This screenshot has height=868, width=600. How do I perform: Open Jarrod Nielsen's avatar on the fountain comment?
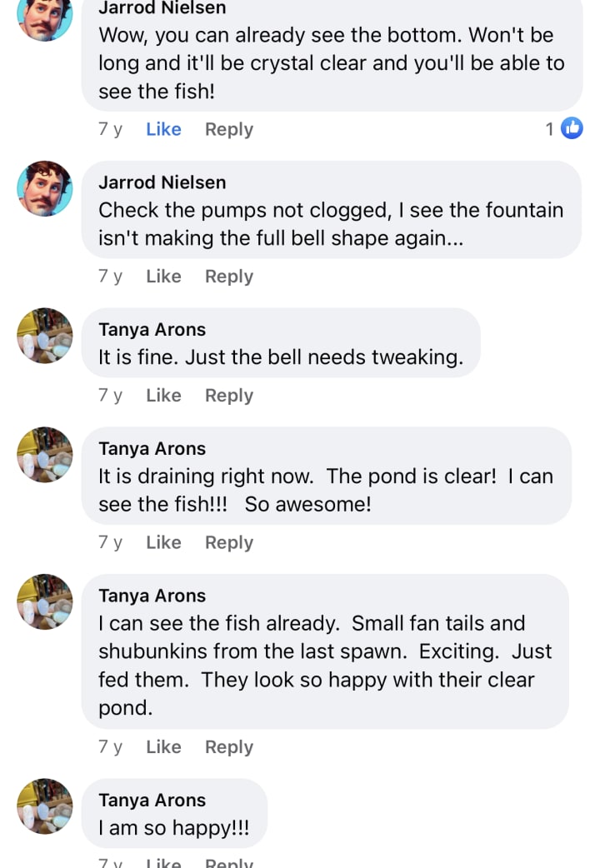(x=45, y=188)
